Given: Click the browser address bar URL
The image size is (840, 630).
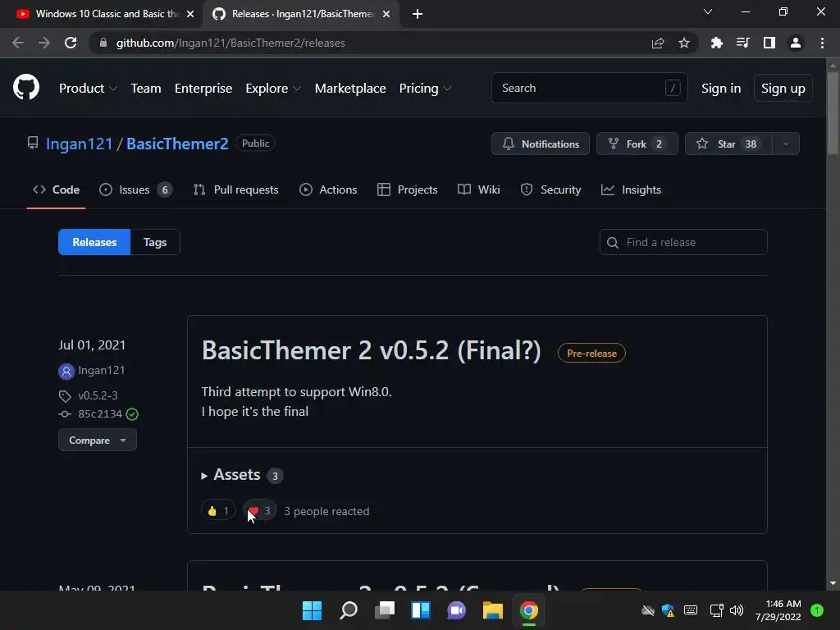Looking at the screenshot, I should 231,43.
